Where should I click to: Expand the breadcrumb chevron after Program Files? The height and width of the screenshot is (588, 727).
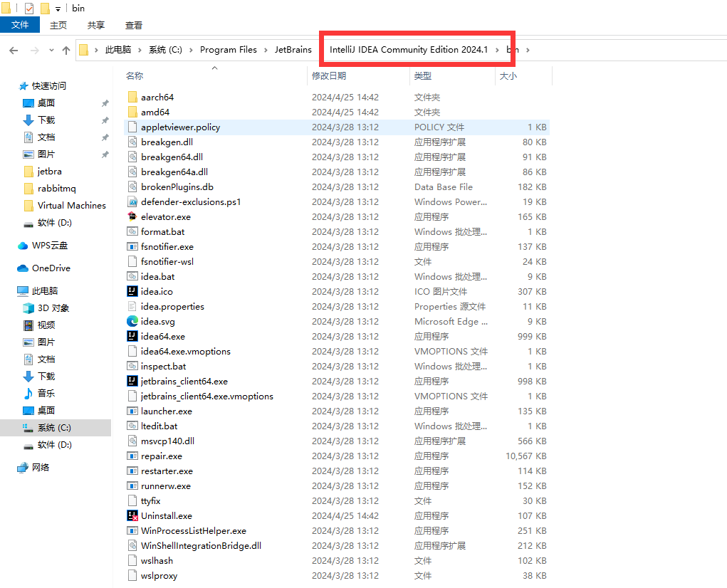[266, 50]
